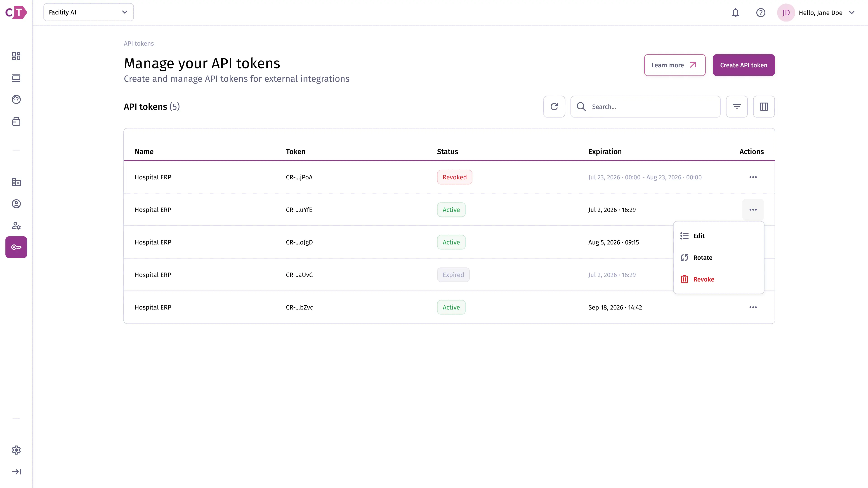The width and height of the screenshot is (868, 488).
Task: Open the filter options icon
Action: coord(737,107)
